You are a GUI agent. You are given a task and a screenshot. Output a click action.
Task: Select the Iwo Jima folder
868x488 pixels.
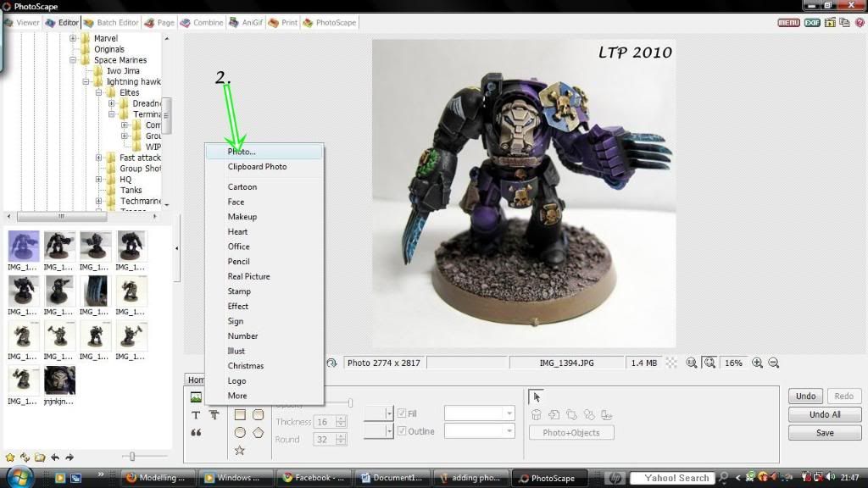(123, 71)
